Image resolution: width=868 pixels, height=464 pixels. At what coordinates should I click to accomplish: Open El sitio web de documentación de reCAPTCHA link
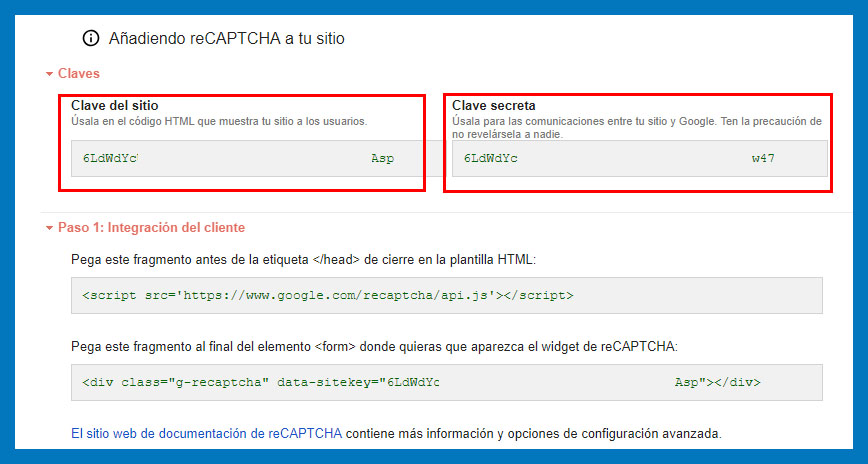click(x=206, y=434)
